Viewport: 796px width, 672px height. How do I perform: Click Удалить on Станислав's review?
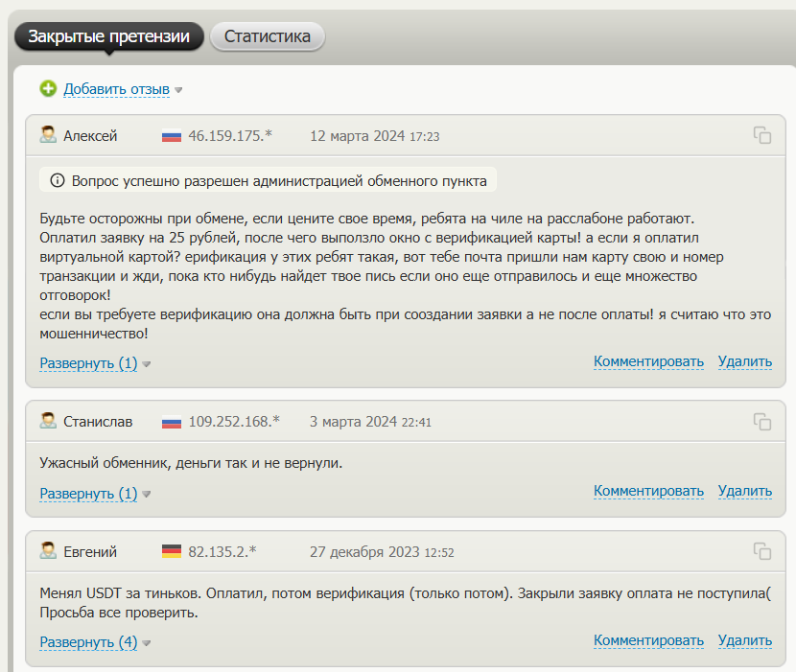click(x=745, y=491)
